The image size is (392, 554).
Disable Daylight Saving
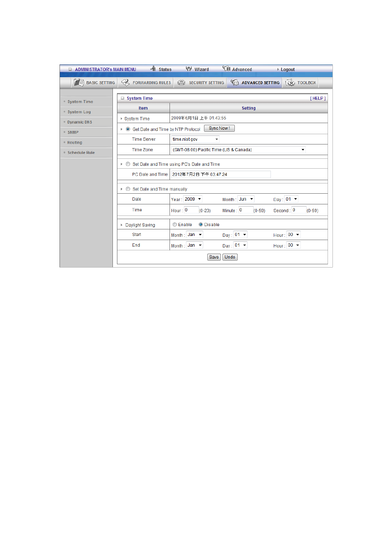[201, 224]
